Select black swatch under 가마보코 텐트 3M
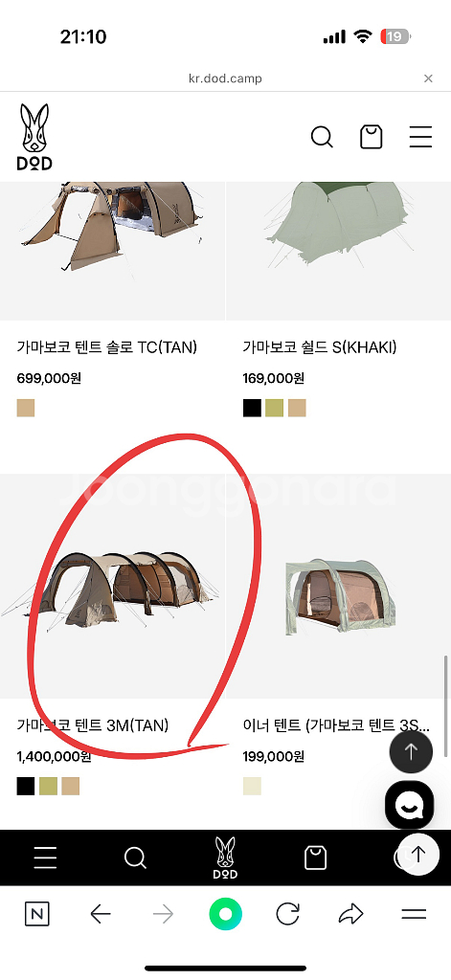The image size is (451, 980). pos(26,787)
